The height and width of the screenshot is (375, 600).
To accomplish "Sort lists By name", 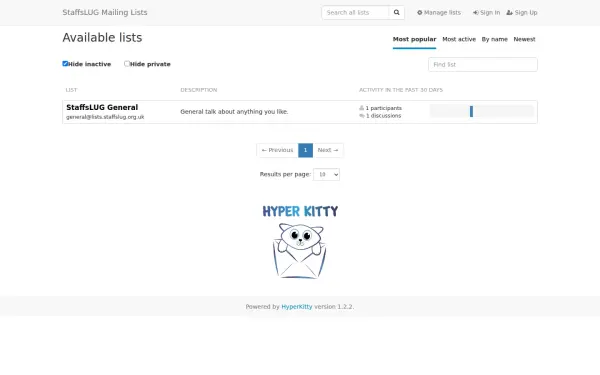I will (x=494, y=39).
